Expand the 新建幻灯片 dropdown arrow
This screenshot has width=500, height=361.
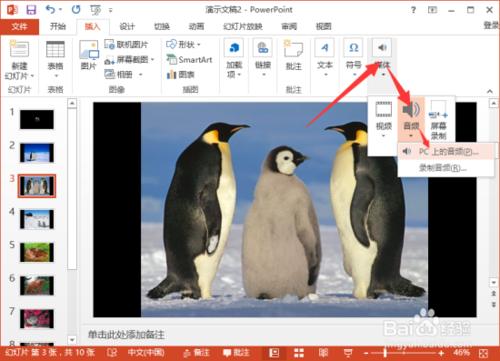32,76
